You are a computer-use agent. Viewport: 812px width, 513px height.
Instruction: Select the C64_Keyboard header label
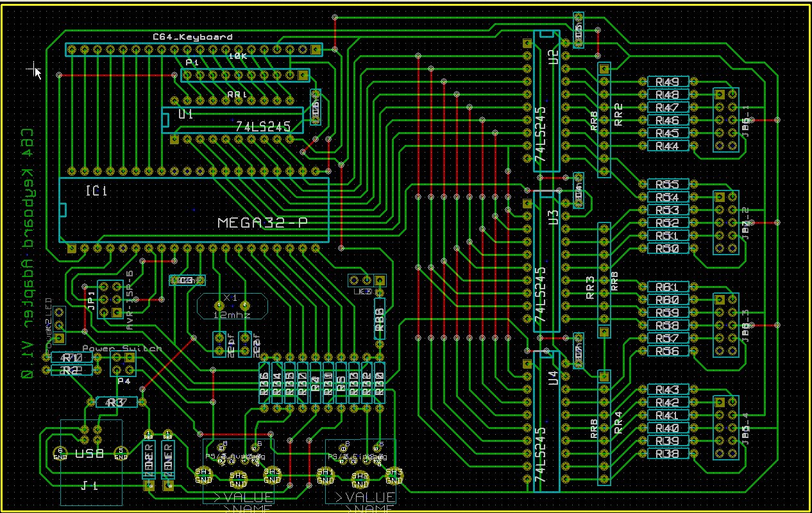point(192,37)
